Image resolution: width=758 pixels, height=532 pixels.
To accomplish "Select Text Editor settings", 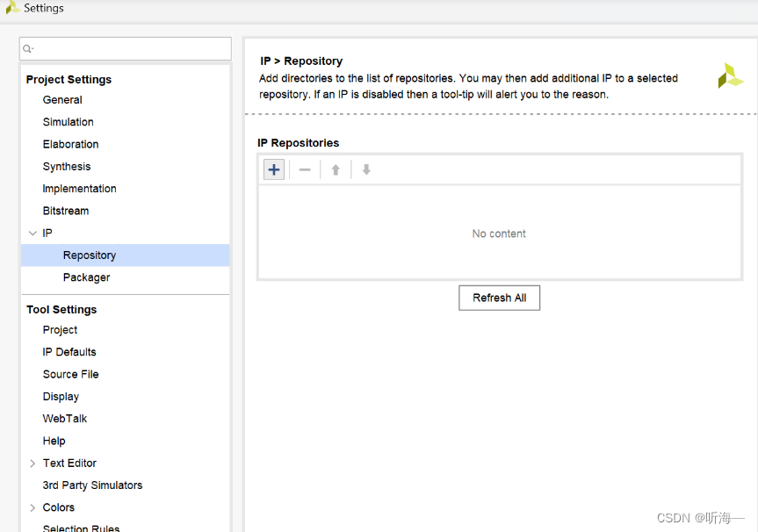I will point(69,464).
